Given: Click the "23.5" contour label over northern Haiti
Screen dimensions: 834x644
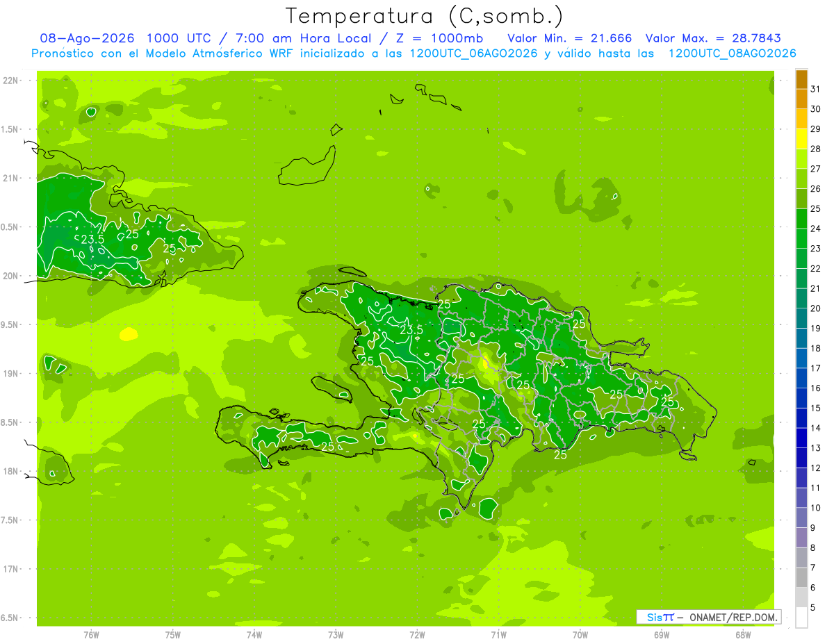Looking at the screenshot, I should tap(411, 330).
